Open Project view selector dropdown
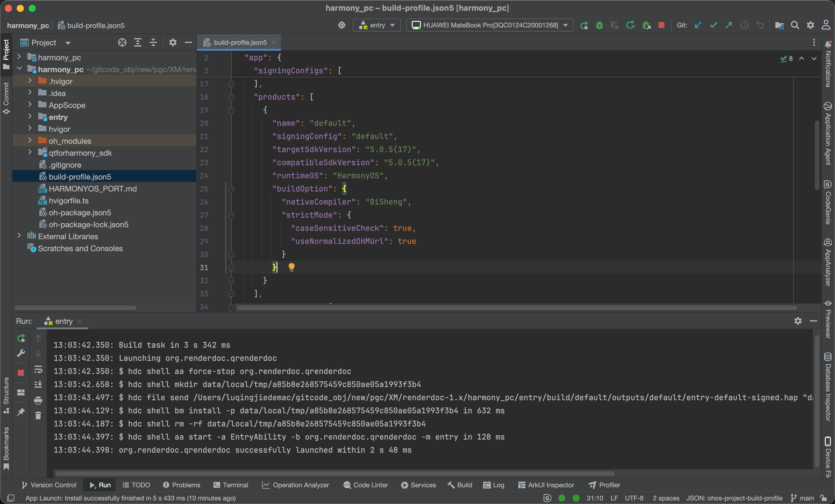The image size is (835, 504). (45, 43)
